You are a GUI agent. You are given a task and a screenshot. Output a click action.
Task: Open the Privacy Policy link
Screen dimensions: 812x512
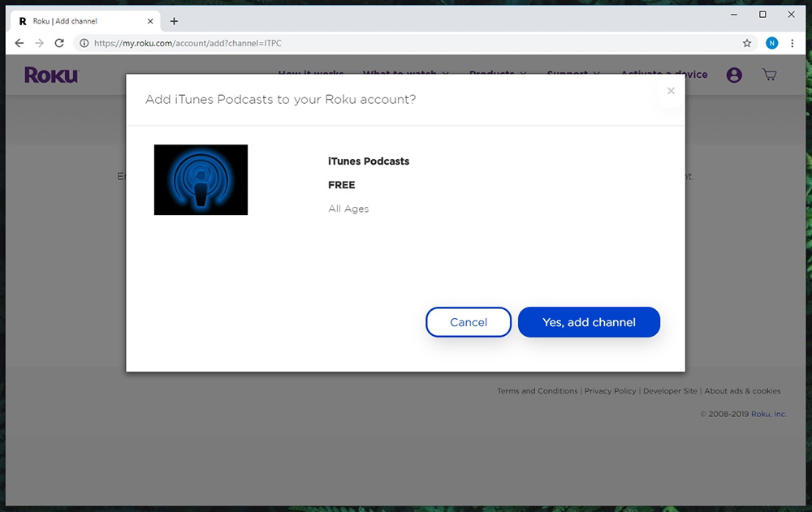click(610, 391)
